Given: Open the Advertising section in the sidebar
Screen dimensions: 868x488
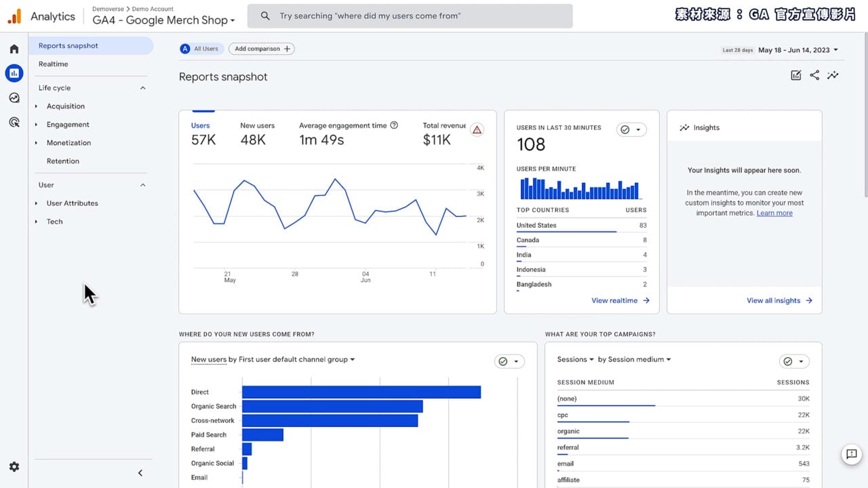Looking at the screenshot, I should pos(14,122).
